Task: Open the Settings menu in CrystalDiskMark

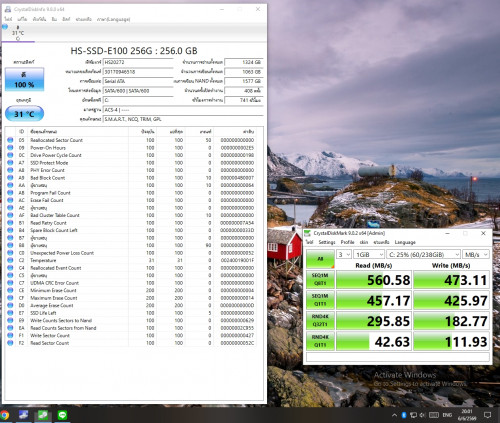Action: click(x=327, y=242)
